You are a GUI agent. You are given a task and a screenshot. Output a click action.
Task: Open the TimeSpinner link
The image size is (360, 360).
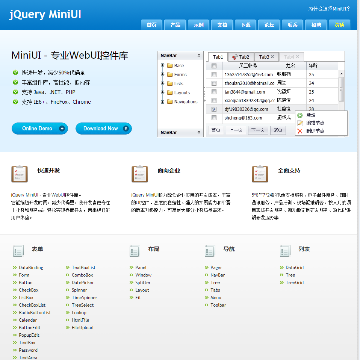[84, 298]
